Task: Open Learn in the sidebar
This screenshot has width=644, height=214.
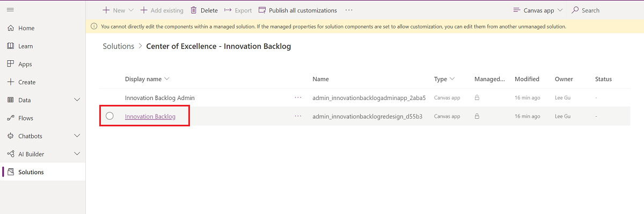Action: (x=26, y=46)
